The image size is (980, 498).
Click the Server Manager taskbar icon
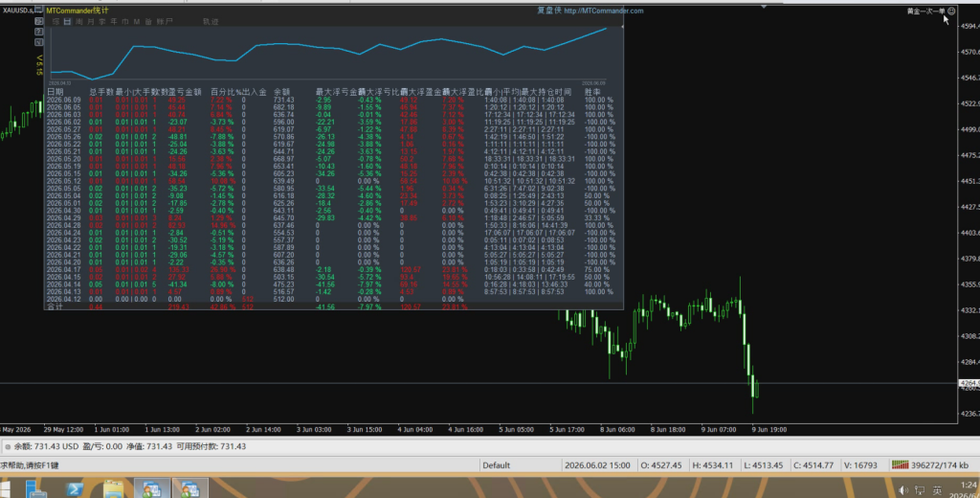pyautogui.click(x=35, y=488)
